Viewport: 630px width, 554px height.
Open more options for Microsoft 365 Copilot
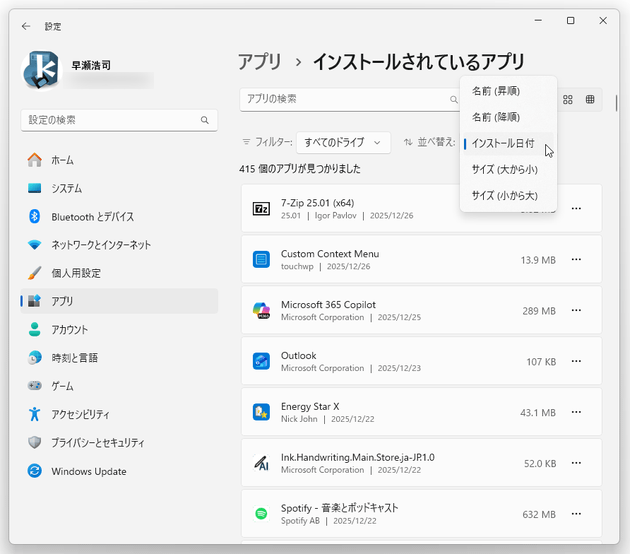pyautogui.click(x=576, y=311)
